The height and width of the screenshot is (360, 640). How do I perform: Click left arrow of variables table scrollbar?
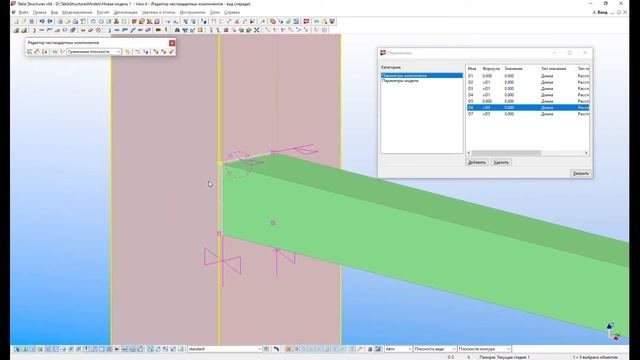469,153
